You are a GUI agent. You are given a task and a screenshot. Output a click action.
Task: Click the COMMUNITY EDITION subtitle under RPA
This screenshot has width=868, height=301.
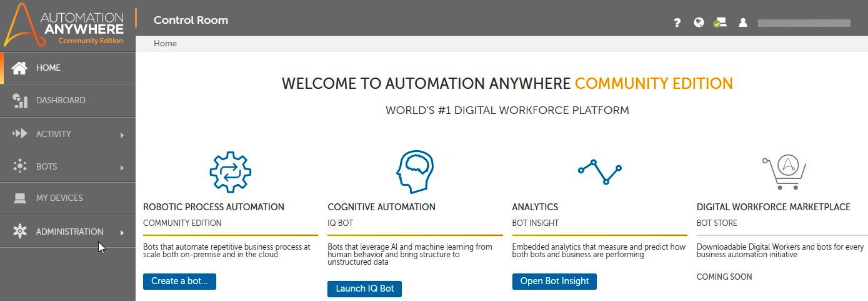pos(182,223)
